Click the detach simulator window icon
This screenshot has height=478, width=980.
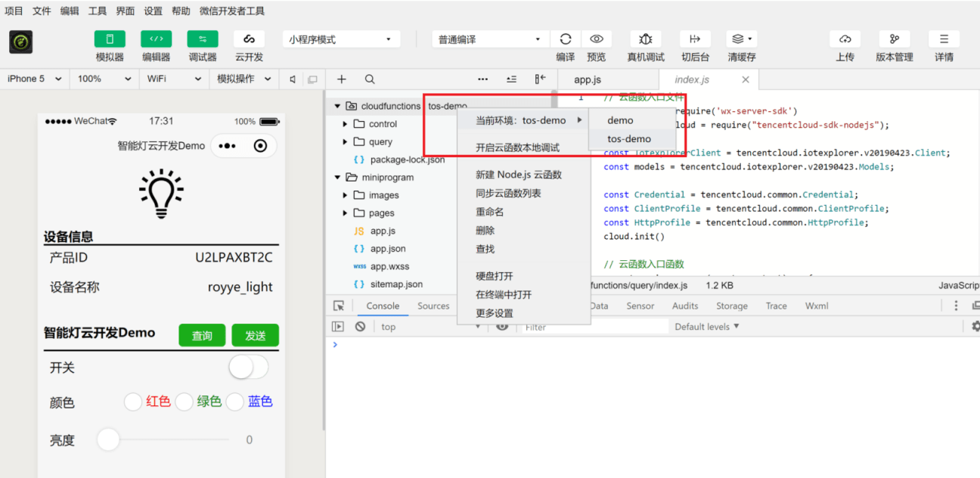312,79
